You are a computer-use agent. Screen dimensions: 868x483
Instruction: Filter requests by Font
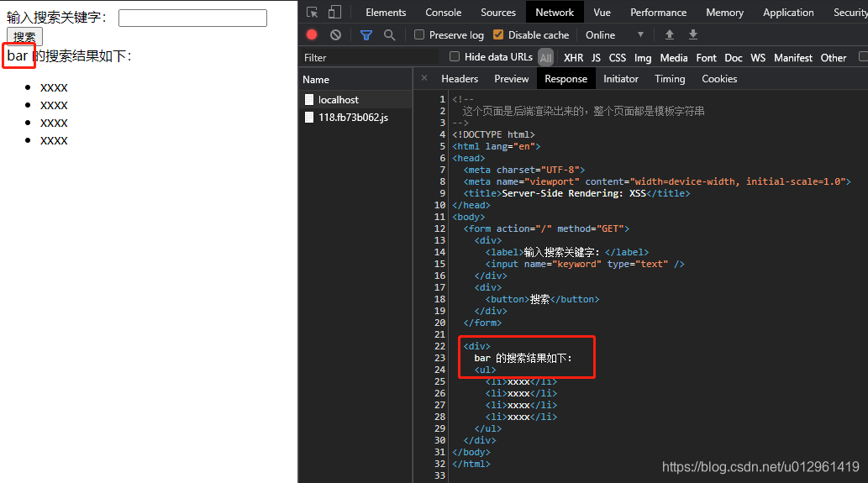(707, 57)
